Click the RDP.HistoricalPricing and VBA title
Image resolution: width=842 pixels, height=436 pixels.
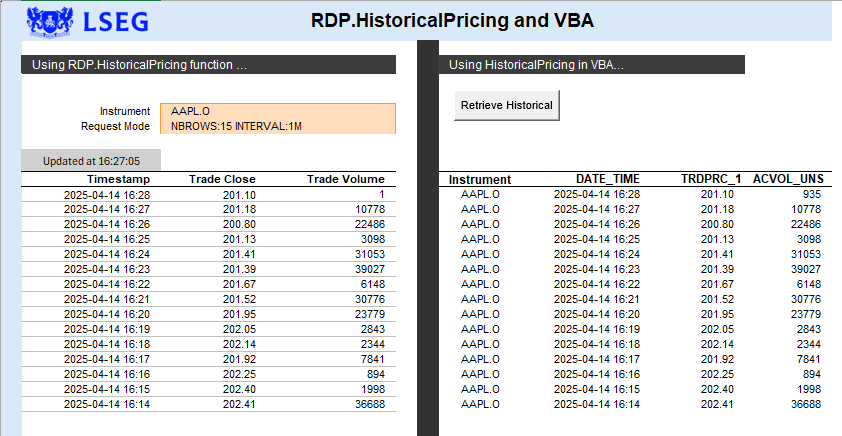tap(452, 21)
